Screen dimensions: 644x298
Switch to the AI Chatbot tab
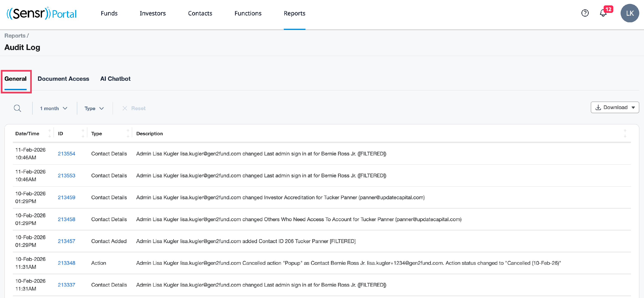pyautogui.click(x=115, y=79)
